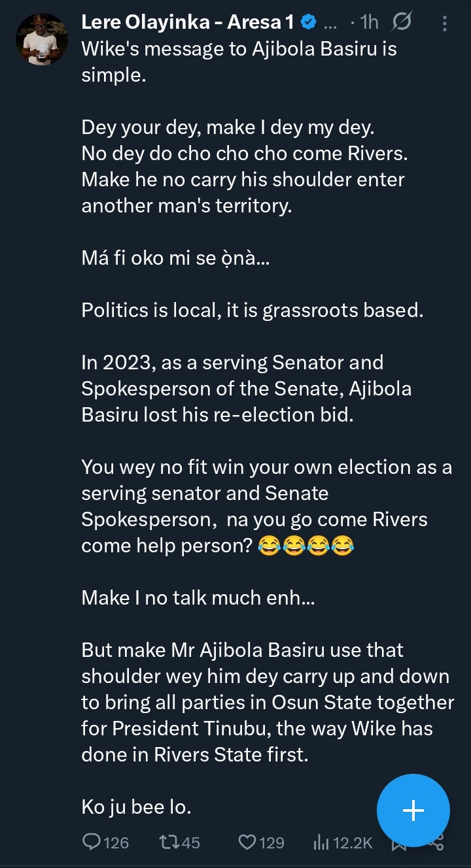Screen dimensions: 471x868
Task: Open the Grok slashed-circle icon
Action: coord(400,23)
